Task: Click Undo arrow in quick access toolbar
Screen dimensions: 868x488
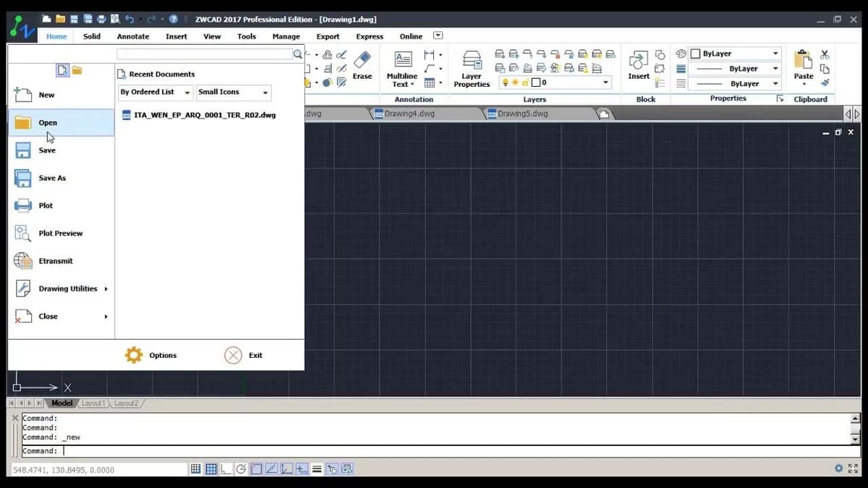Action: point(129,19)
